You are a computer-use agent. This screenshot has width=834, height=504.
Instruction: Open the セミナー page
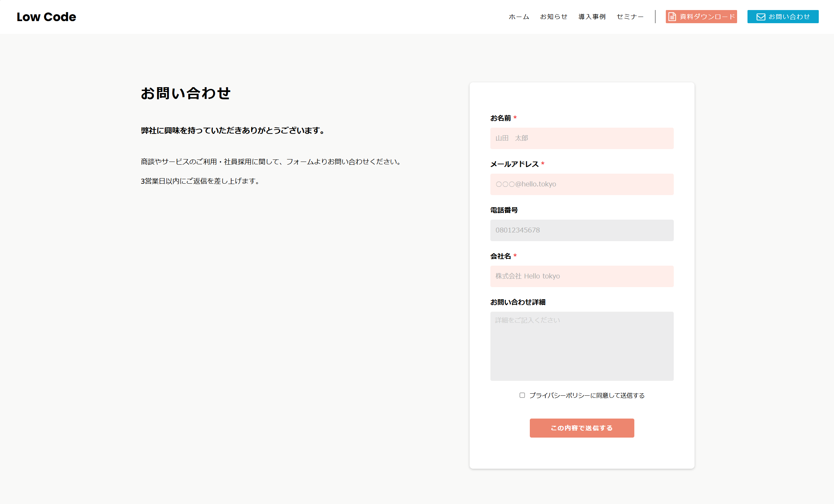(630, 16)
